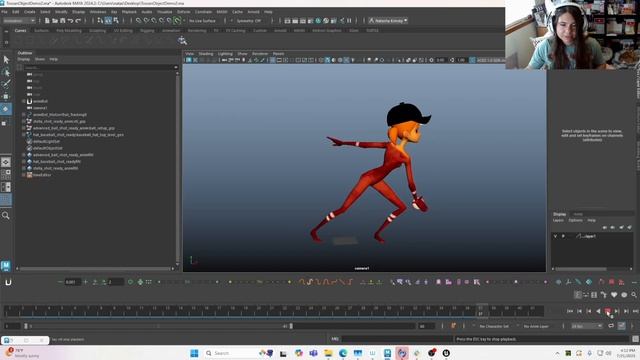The image size is (640, 360).
Task: Toggle visibility V on layer1
Action: tap(555, 236)
